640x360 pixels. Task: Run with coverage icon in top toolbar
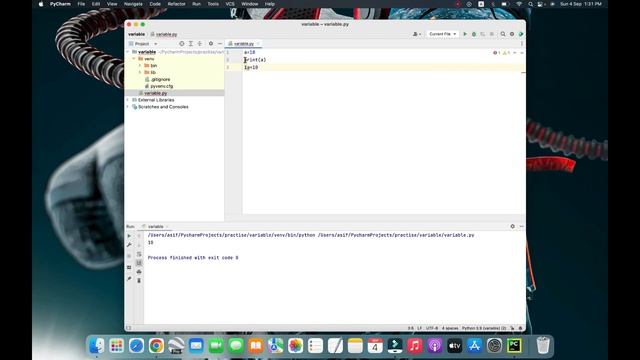(x=483, y=34)
